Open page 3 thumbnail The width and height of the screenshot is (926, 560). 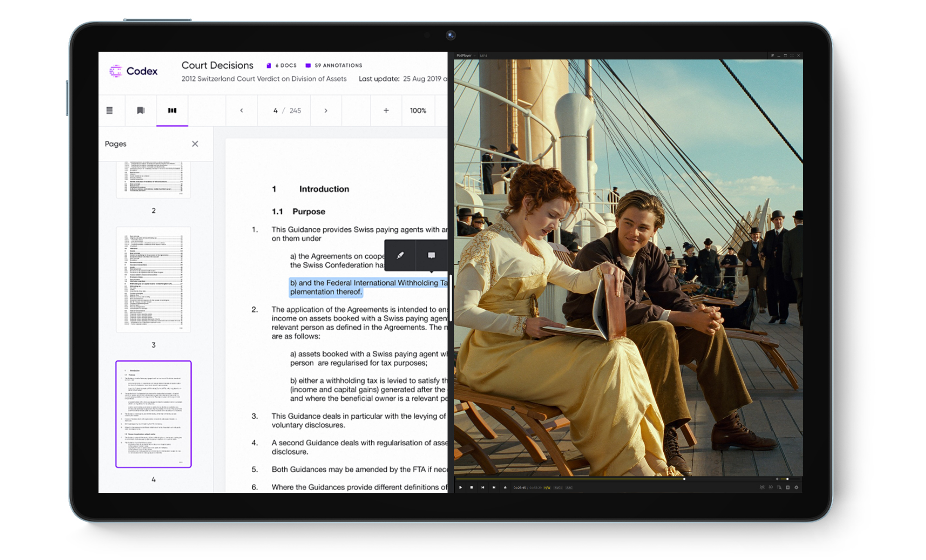[153, 280]
